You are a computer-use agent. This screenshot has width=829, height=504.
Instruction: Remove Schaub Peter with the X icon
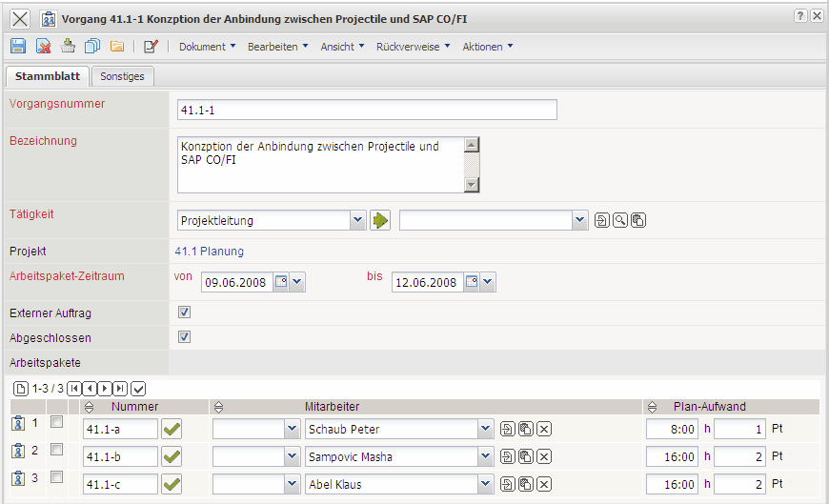[543, 430]
